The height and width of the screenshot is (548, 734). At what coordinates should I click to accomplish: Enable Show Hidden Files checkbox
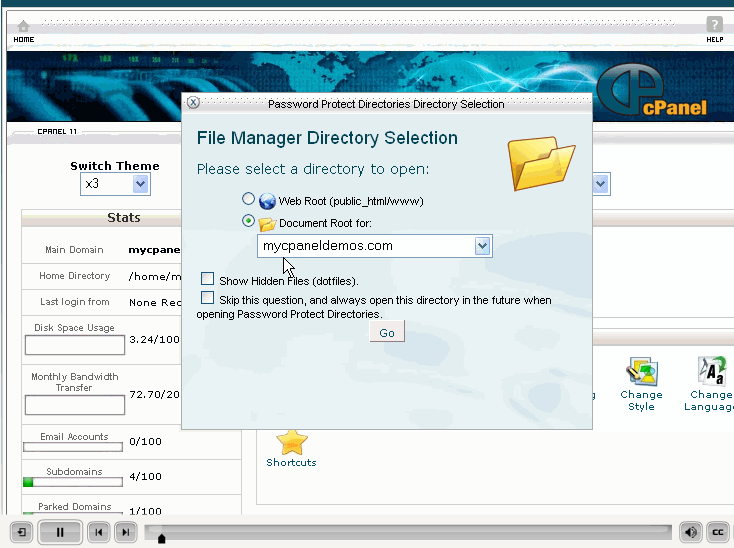tap(207, 279)
